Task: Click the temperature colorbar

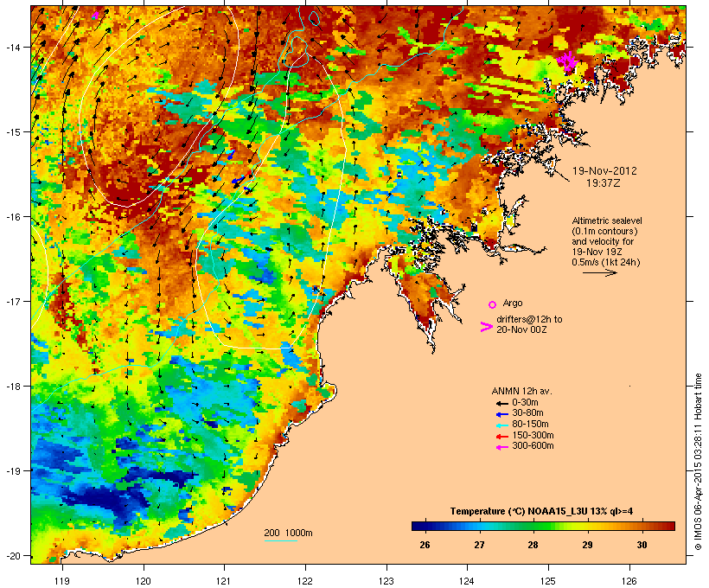Action: point(543,526)
